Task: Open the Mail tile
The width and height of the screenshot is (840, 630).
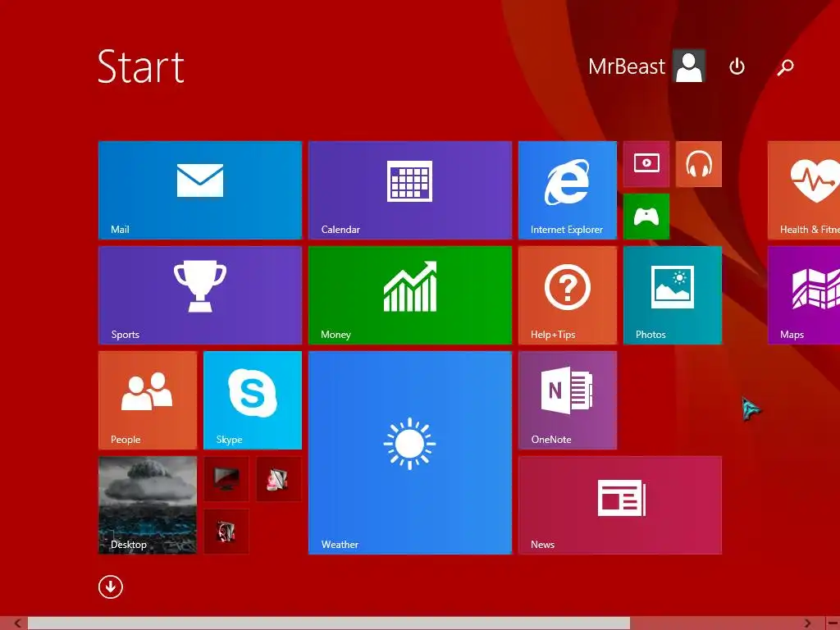Action: [x=200, y=190]
